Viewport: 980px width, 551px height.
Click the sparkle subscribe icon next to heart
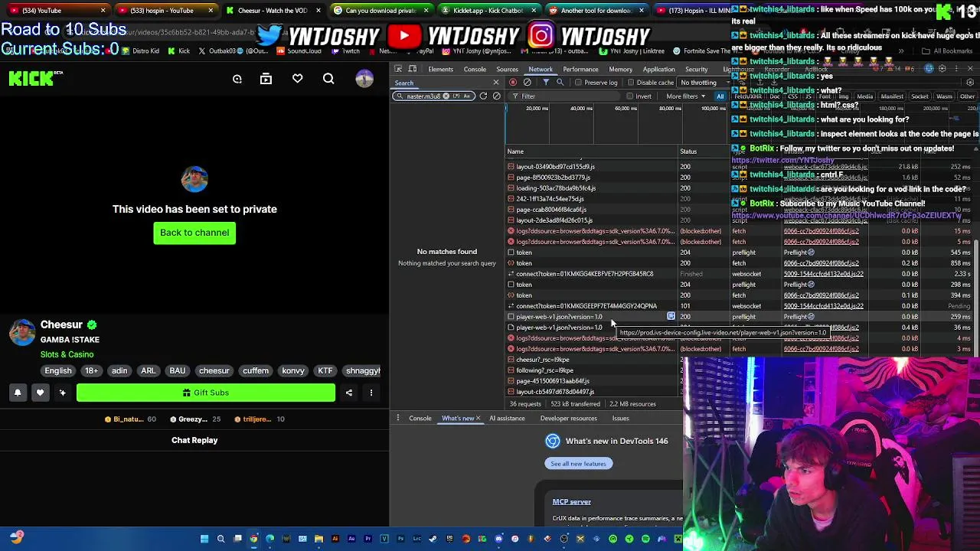tap(62, 393)
